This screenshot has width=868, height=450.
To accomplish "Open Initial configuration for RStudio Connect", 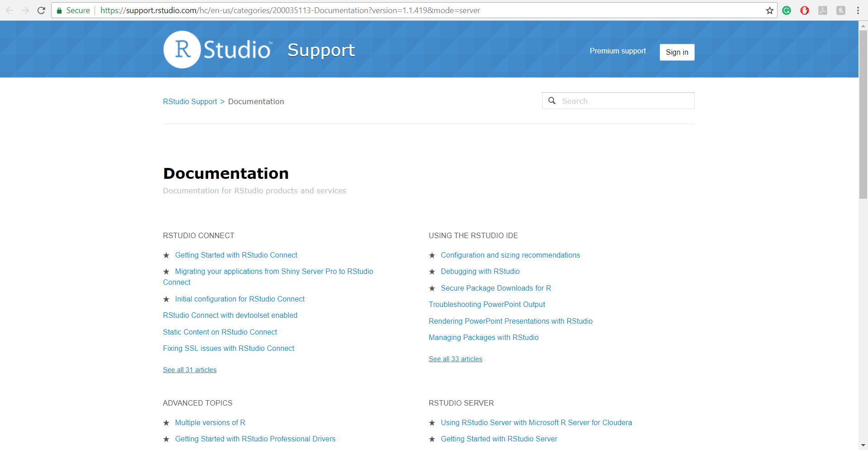I will [240, 299].
